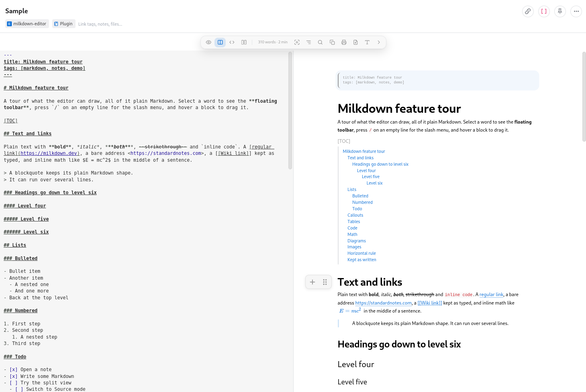Open Bulleted in the table of contents
Viewport: 586px width, 392px height.
[360, 196]
